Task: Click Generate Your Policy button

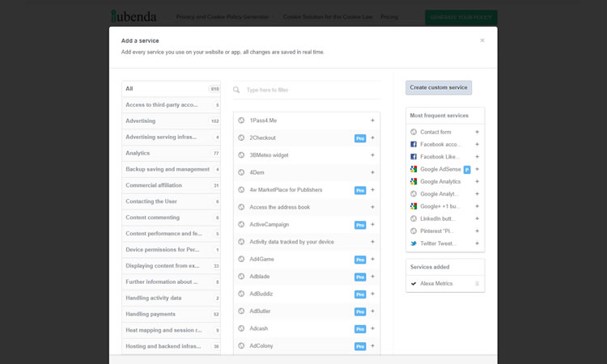Action: 461,18
